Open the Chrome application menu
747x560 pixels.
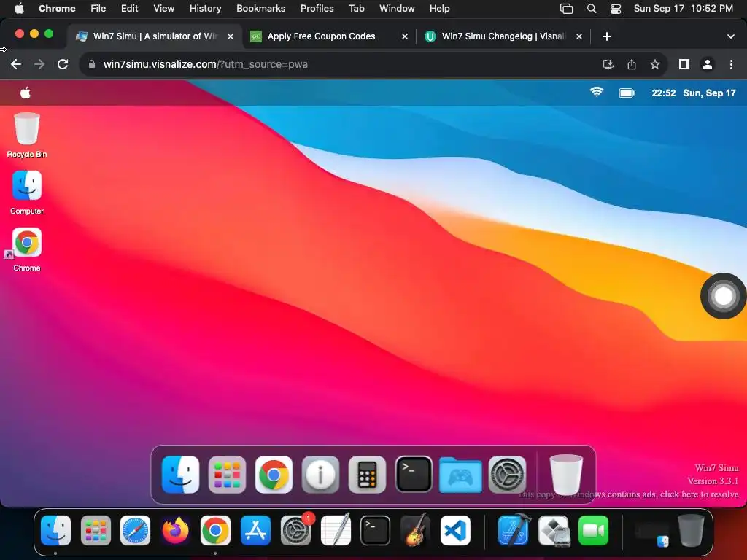pos(57,8)
